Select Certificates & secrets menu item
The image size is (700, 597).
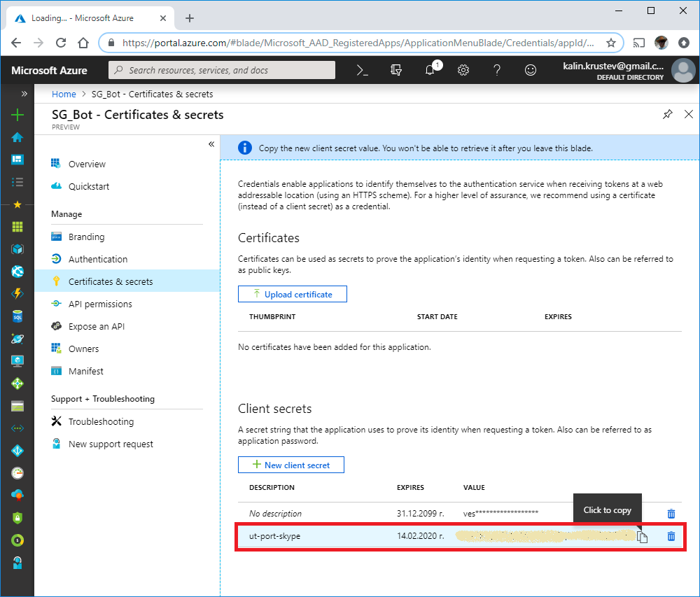click(127, 281)
